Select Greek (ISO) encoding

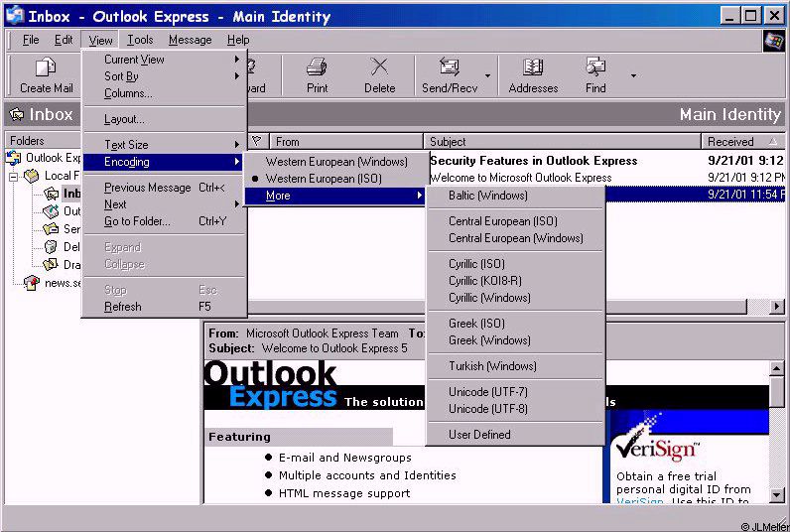click(515, 324)
